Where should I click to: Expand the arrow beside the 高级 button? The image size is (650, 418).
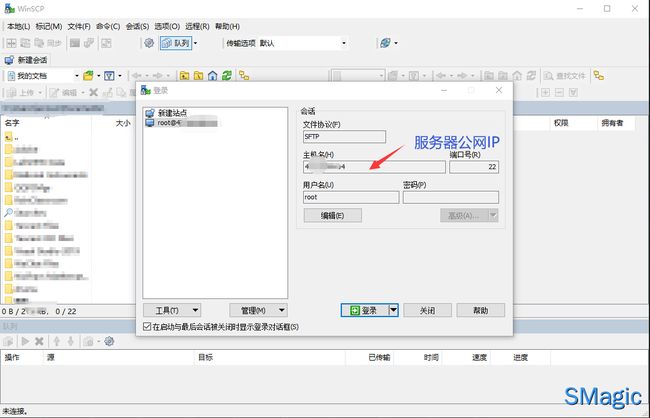[493, 216]
